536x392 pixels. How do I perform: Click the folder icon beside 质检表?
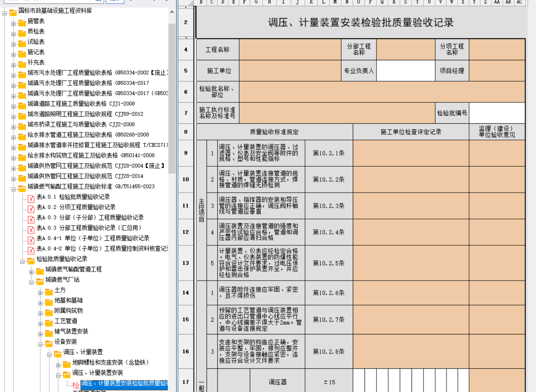tap(22, 33)
